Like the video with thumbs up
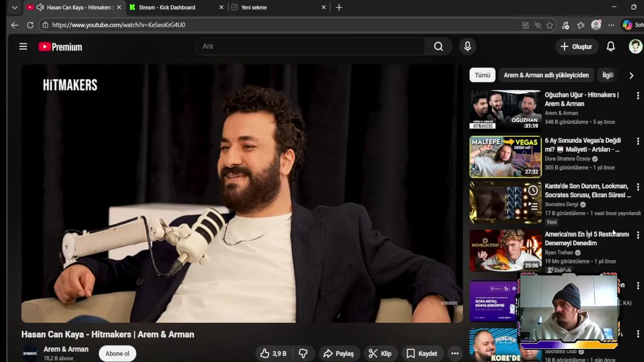 point(273,353)
